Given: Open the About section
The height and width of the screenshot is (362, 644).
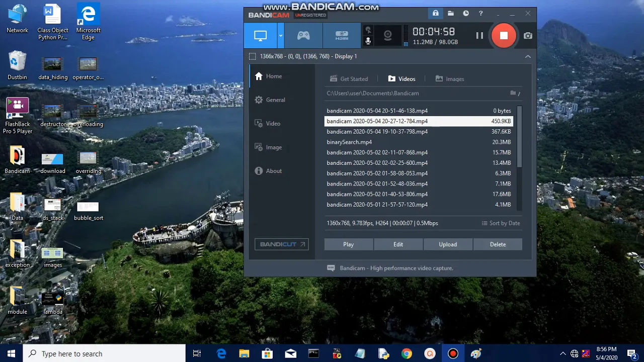Looking at the screenshot, I should coord(268,171).
